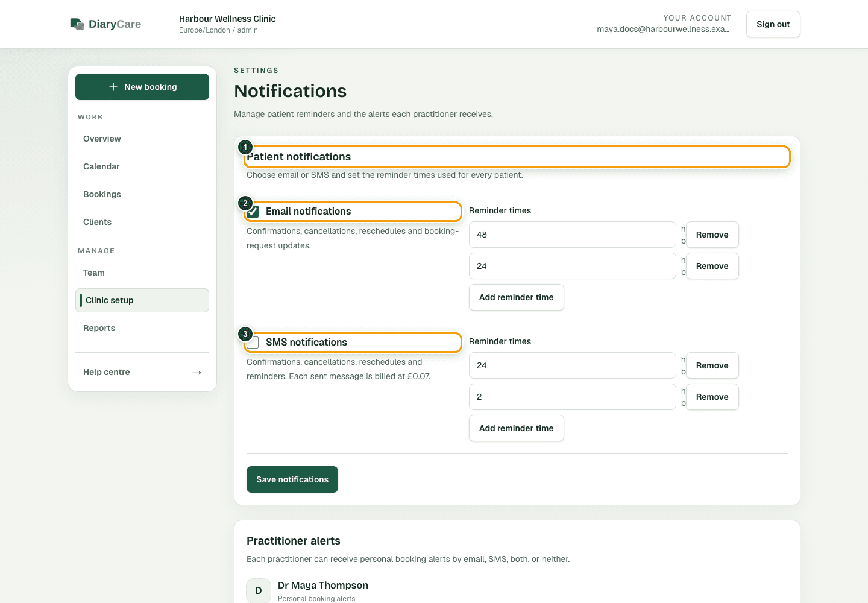Click the Europe/London / admin text
The width and height of the screenshot is (868, 603).
click(218, 30)
